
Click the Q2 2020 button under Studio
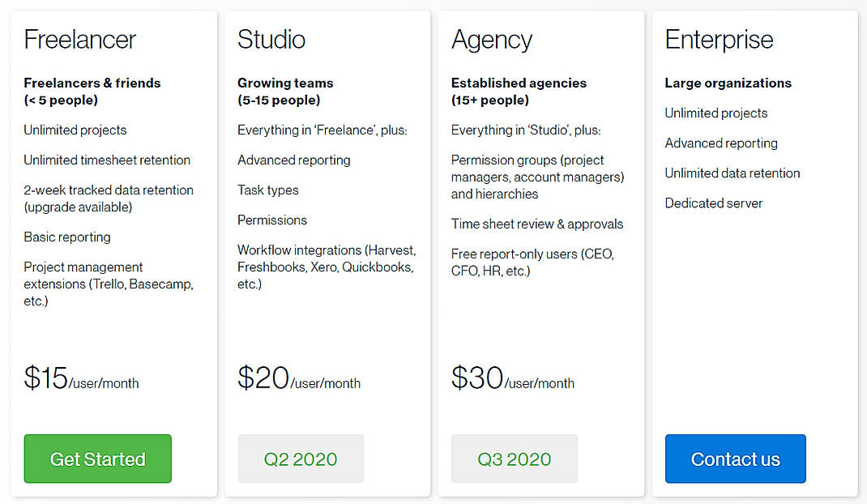[301, 459]
